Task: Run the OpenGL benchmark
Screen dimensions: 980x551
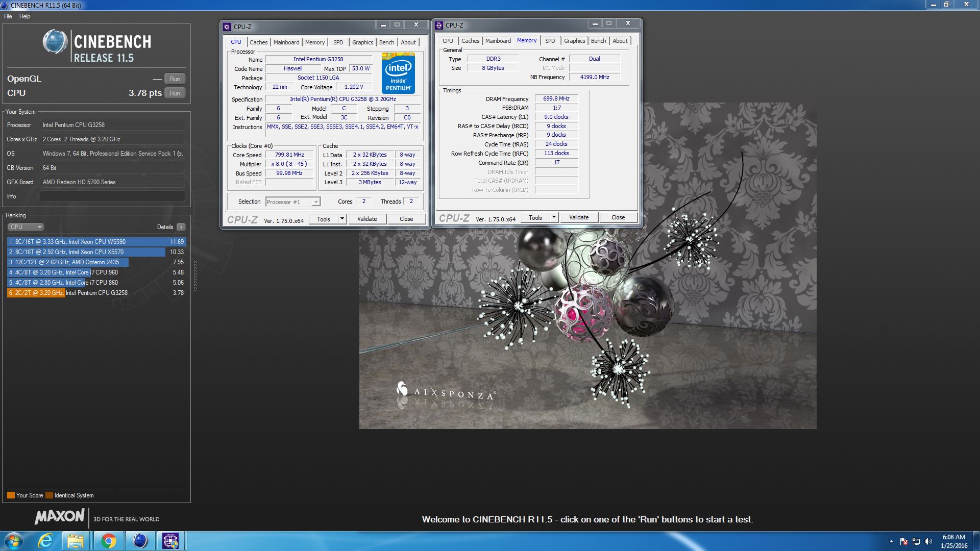Action: (175, 79)
